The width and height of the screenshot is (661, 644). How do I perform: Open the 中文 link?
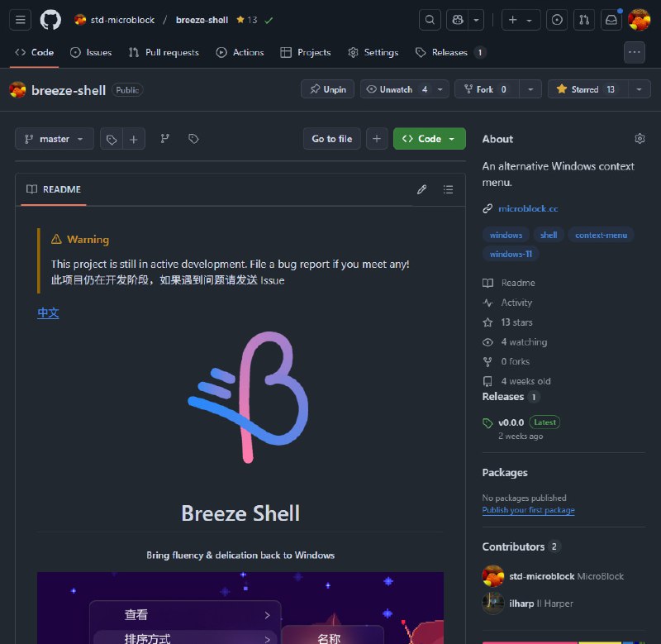pyautogui.click(x=48, y=312)
